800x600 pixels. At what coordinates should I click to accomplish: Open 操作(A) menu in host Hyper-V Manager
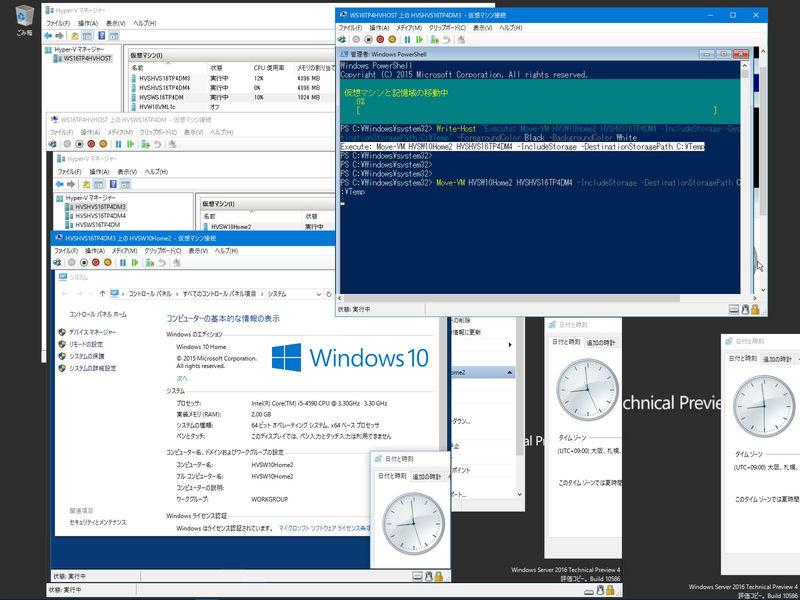[87, 23]
